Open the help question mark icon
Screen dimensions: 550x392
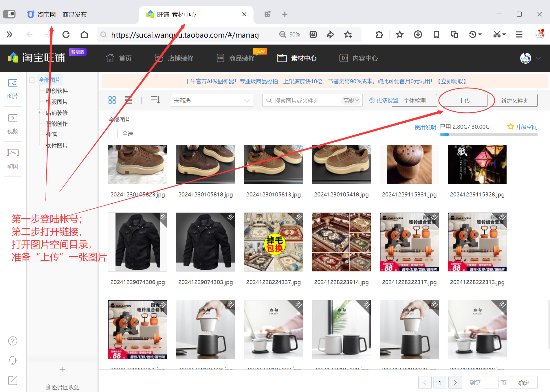pyautogui.click(x=13, y=341)
